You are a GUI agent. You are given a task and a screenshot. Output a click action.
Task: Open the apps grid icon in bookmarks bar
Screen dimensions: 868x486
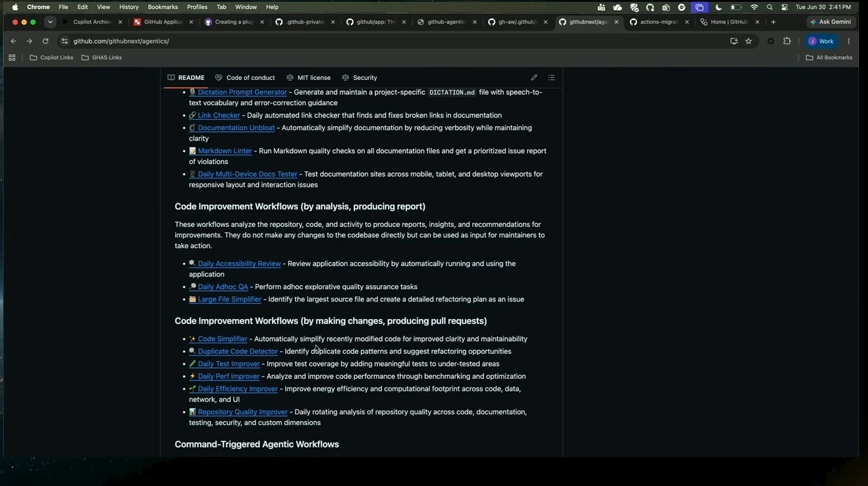pos(12,58)
